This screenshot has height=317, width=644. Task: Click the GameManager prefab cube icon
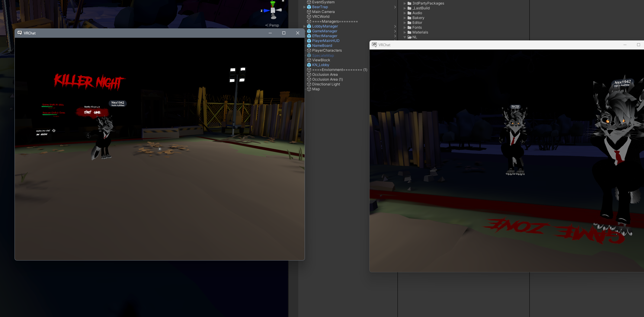pyautogui.click(x=309, y=31)
